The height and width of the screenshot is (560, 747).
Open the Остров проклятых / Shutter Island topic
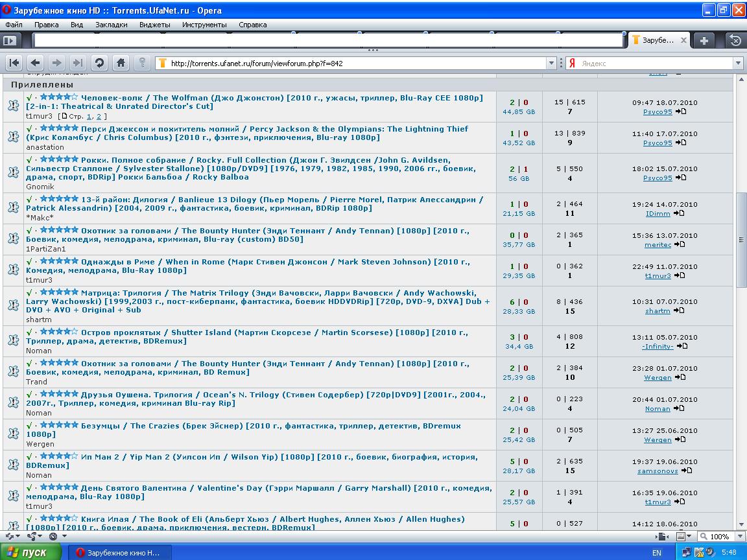click(247, 336)
